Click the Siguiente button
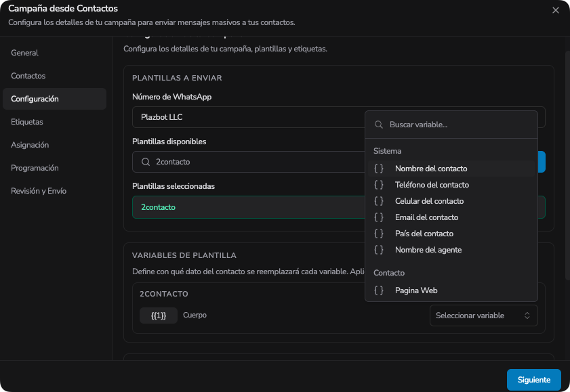This screenshot has width=570, height=392. 533,380
